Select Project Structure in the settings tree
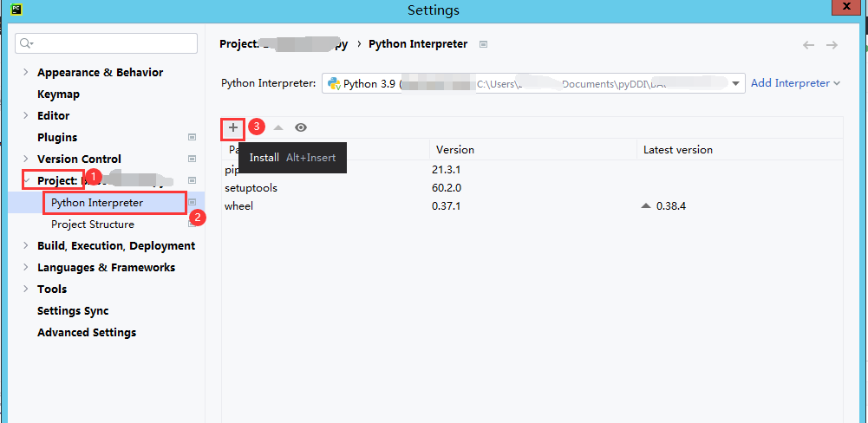 [93, 225]
